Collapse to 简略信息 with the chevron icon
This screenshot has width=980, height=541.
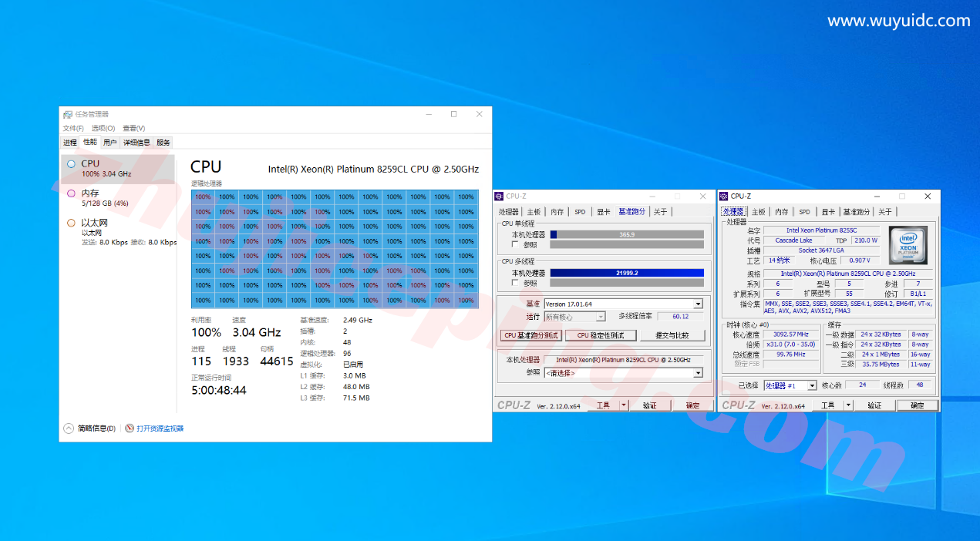pyautogui.click(x=69, y=428)
